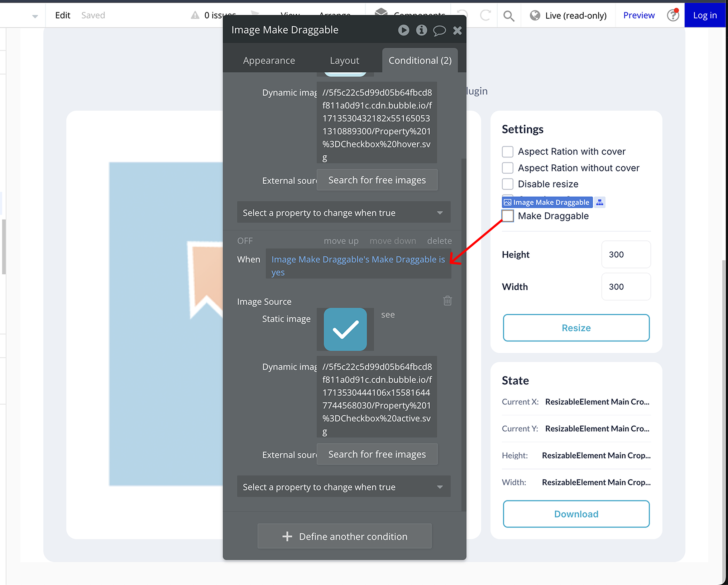Click the Height input field
Image resolution: width=728 pixels, height=585 pixels.
tap(626, 255)
